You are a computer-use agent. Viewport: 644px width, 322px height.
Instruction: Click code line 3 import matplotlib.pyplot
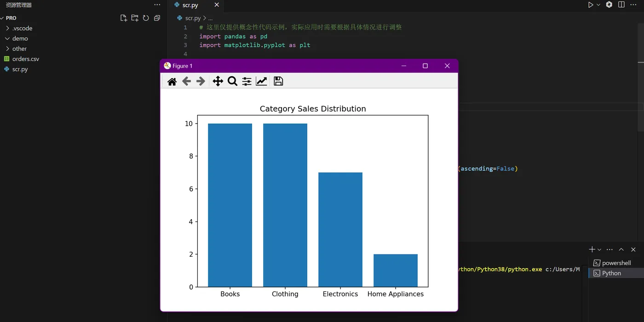pos(255,45)
